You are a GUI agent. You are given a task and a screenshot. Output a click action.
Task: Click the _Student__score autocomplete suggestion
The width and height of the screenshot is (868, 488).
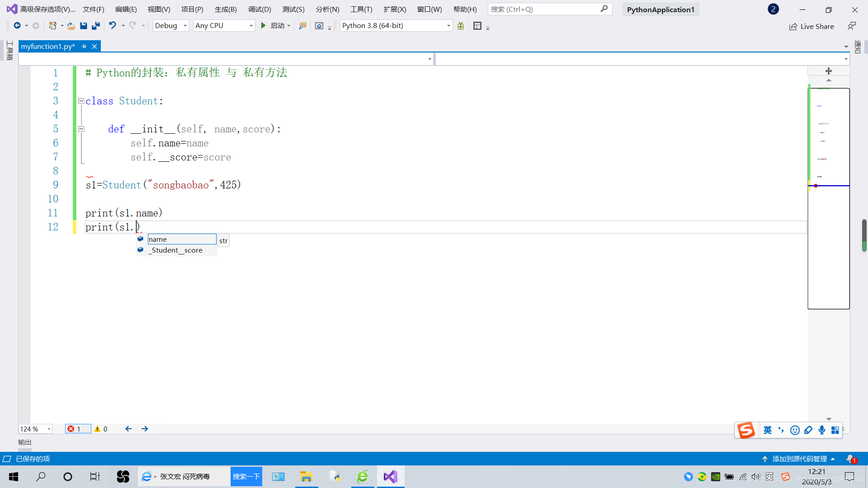pyautogui.click(x=175, y=250)
